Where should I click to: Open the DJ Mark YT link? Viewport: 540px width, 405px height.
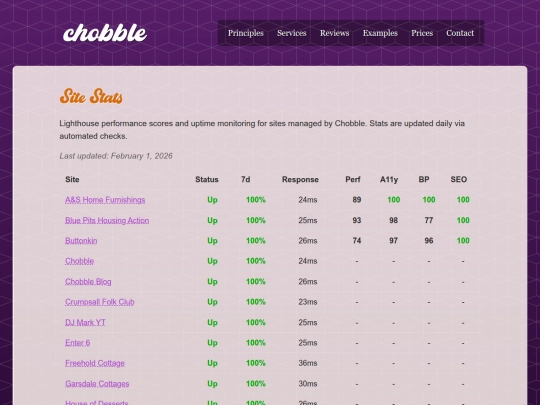coord(85,322)
